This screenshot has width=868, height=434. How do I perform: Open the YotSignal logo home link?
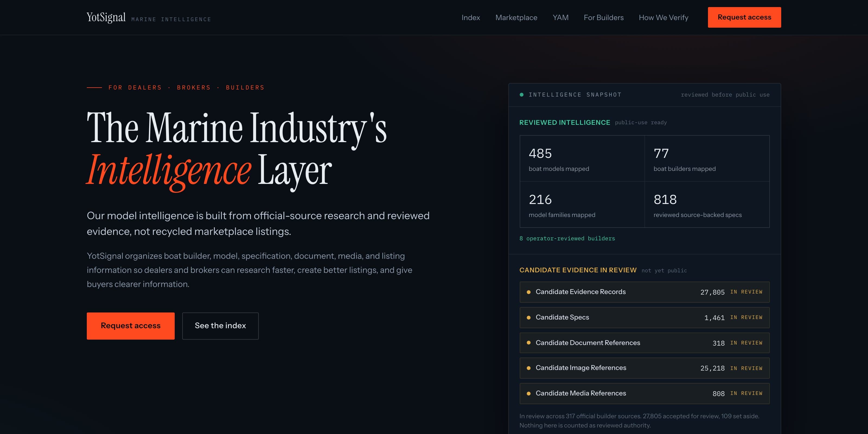pos(106,17)
